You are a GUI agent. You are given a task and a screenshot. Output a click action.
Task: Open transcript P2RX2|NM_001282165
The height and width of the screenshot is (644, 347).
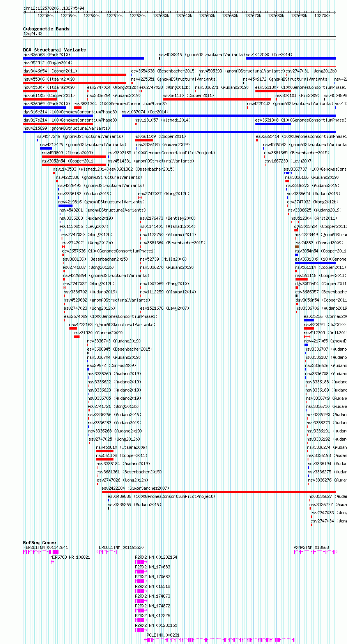pyautogui.click(x=156, y=625)
